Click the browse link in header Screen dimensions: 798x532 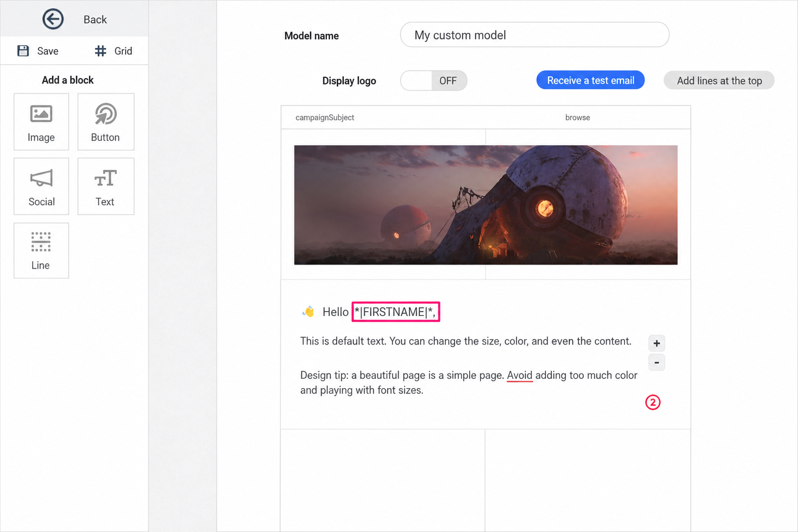tap(578, 117)
